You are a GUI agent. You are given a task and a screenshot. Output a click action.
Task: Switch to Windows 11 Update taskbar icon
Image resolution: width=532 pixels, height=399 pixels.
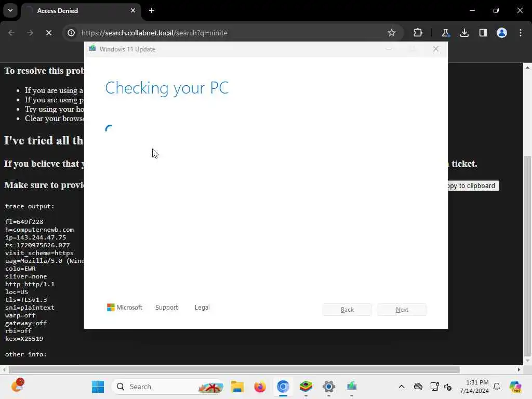(x=352, y=387)
